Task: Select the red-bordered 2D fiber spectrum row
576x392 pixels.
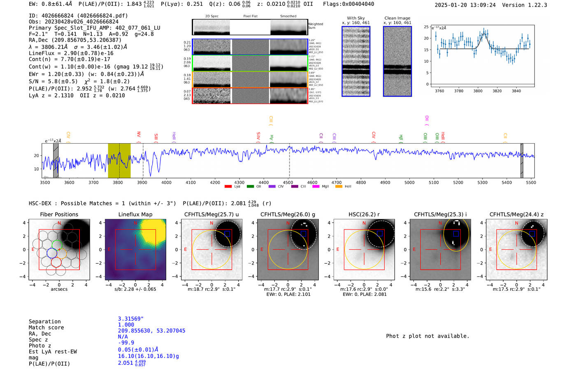Action: (x=250, y=95)
